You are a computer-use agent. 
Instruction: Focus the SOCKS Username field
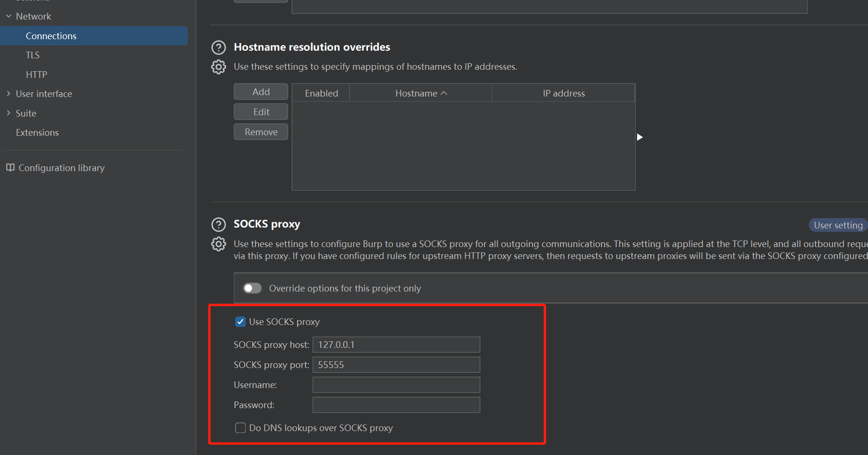point(396,385)
